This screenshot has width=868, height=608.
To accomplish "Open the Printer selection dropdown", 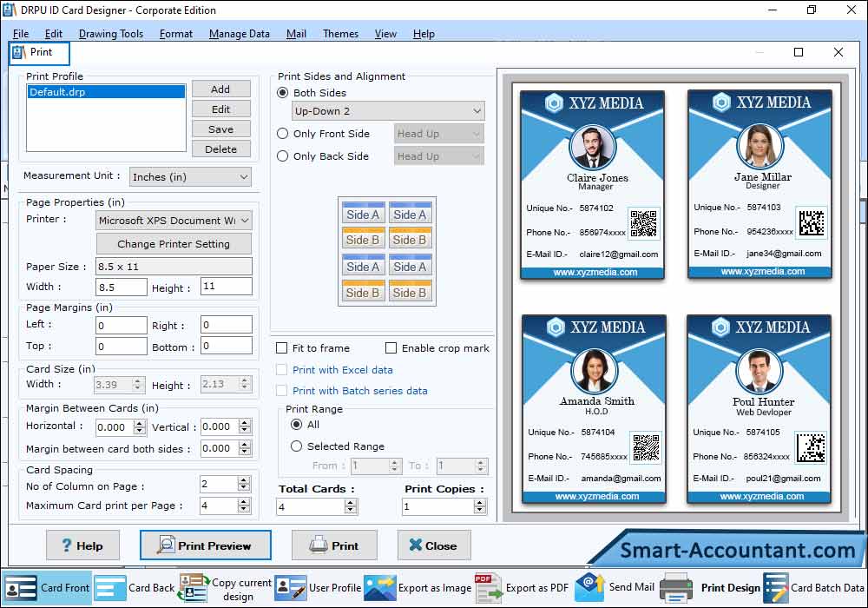I will [x=174, y=220].
